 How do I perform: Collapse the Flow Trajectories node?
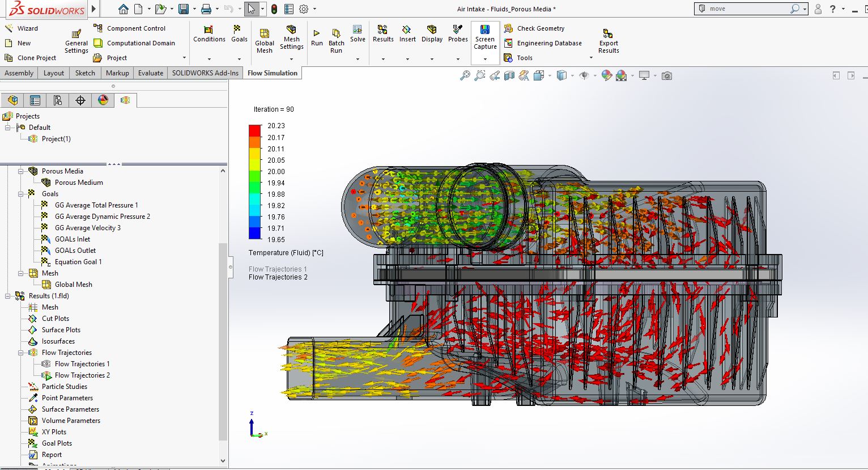[x=21, y=353]
